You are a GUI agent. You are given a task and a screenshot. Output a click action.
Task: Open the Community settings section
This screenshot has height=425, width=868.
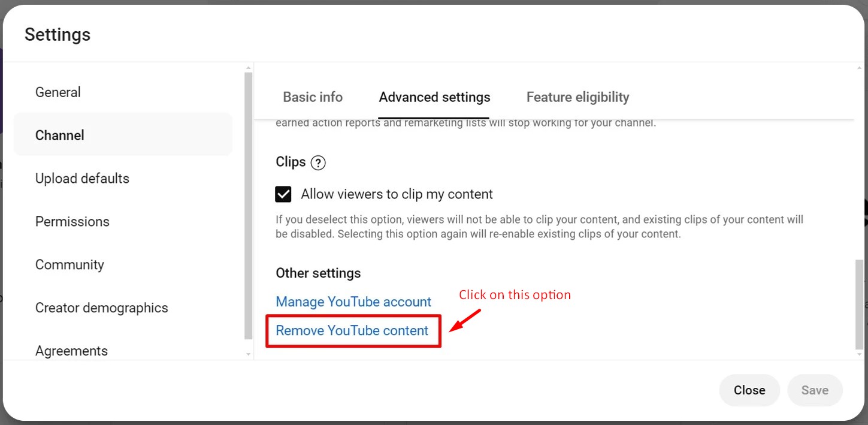[x=69, y=264]
